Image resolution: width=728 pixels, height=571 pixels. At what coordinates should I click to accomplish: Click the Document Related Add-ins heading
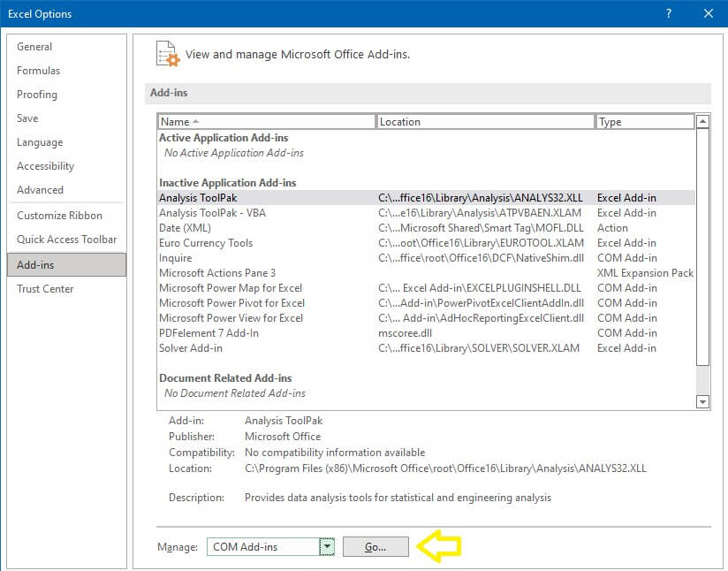(x=225, y=378)
